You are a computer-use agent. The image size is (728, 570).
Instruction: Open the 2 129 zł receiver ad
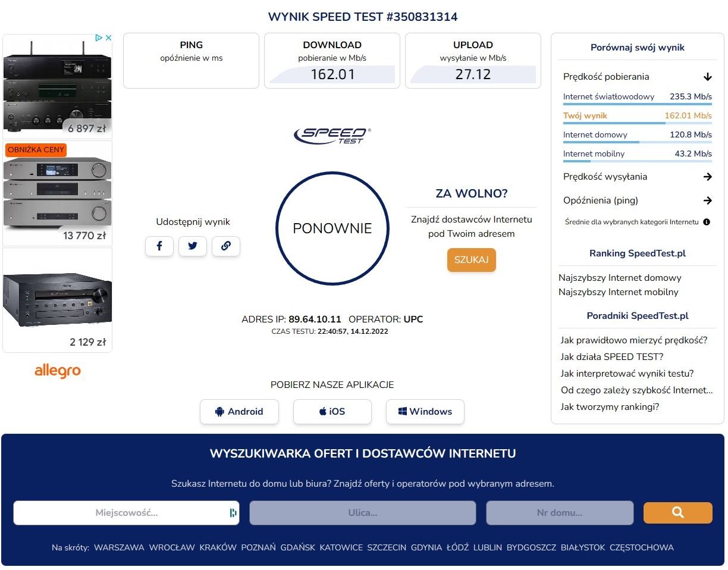(58, 300)
